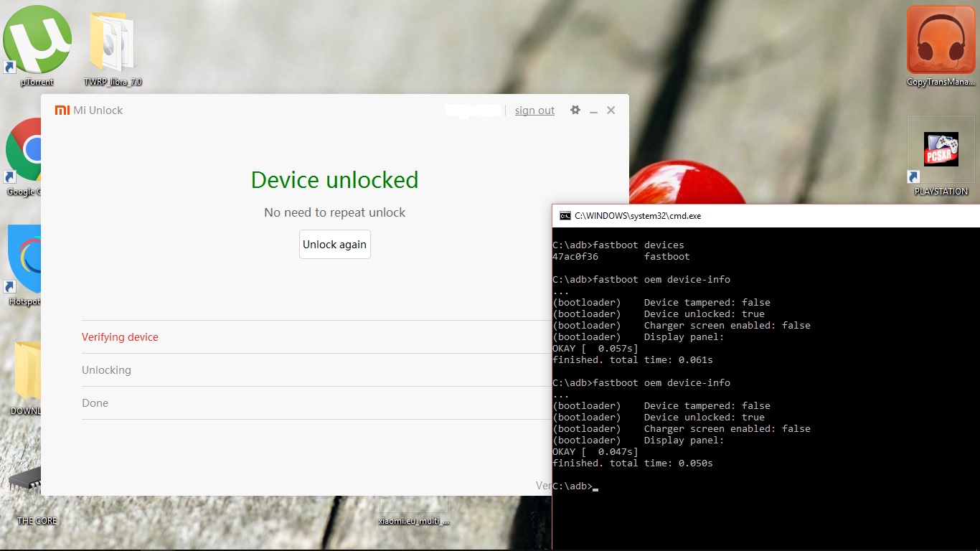Open the µTorrent desktop shortcut

coord(37,45)
